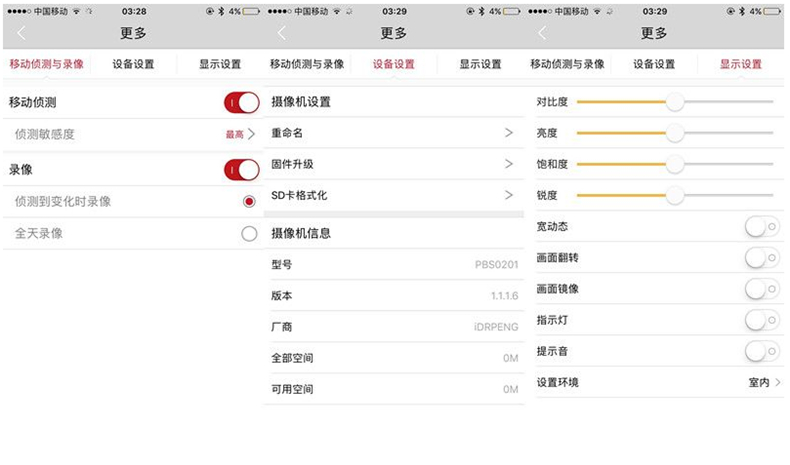Tap battery icon in middle status bar

pos(510,11)
